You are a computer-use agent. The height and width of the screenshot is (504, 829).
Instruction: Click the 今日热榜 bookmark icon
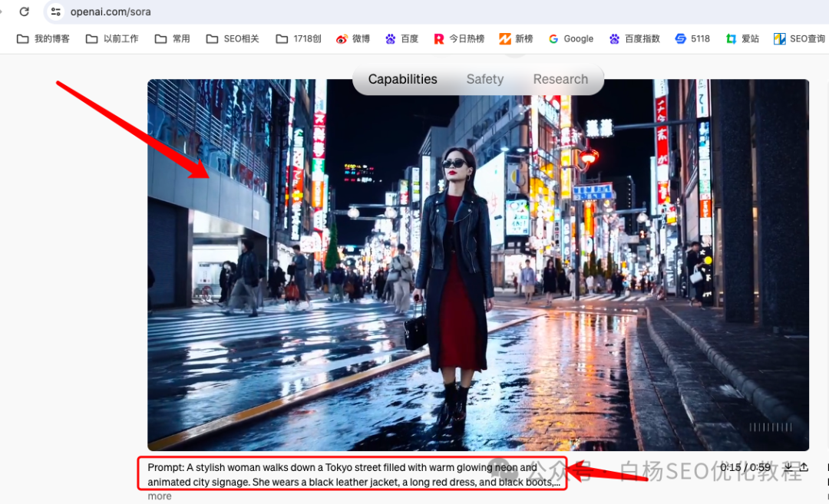point(439,38)
